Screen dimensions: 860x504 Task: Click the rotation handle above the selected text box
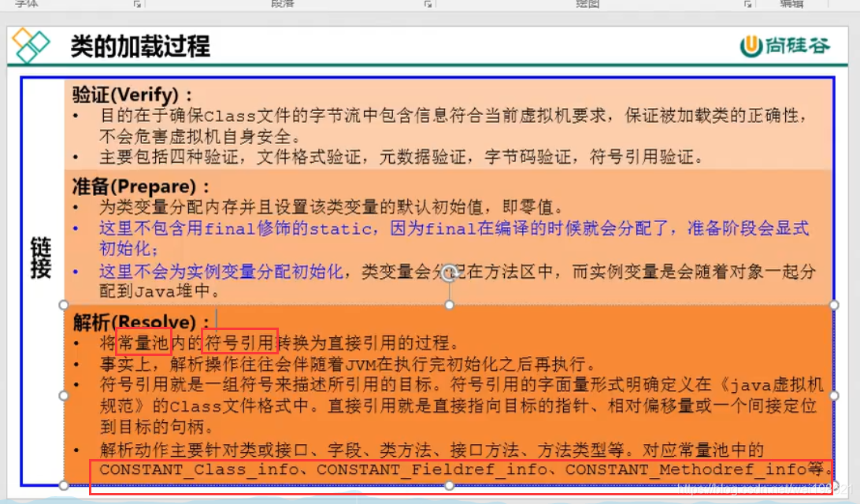[x=449, y=272]
